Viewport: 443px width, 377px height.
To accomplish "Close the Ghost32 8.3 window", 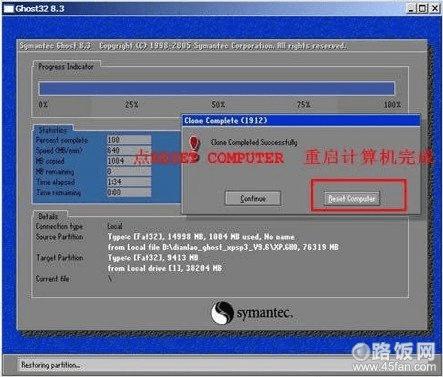I will click(435, 8).
